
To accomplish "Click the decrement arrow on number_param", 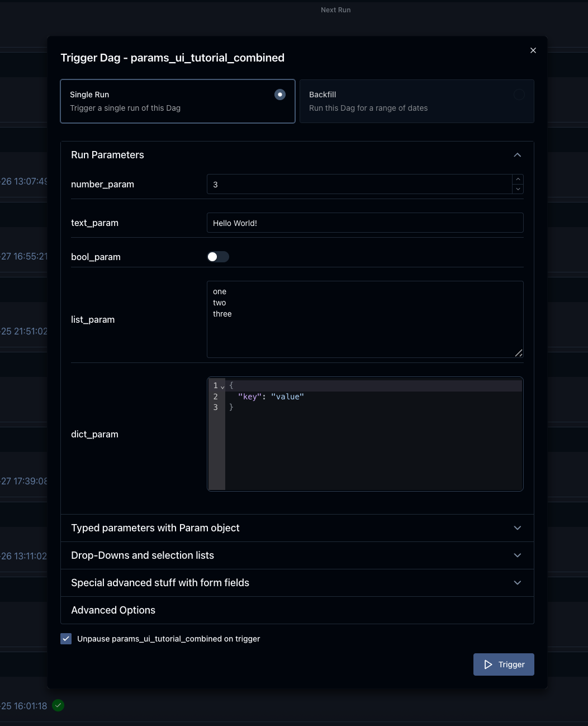I will tap(518, 188).
